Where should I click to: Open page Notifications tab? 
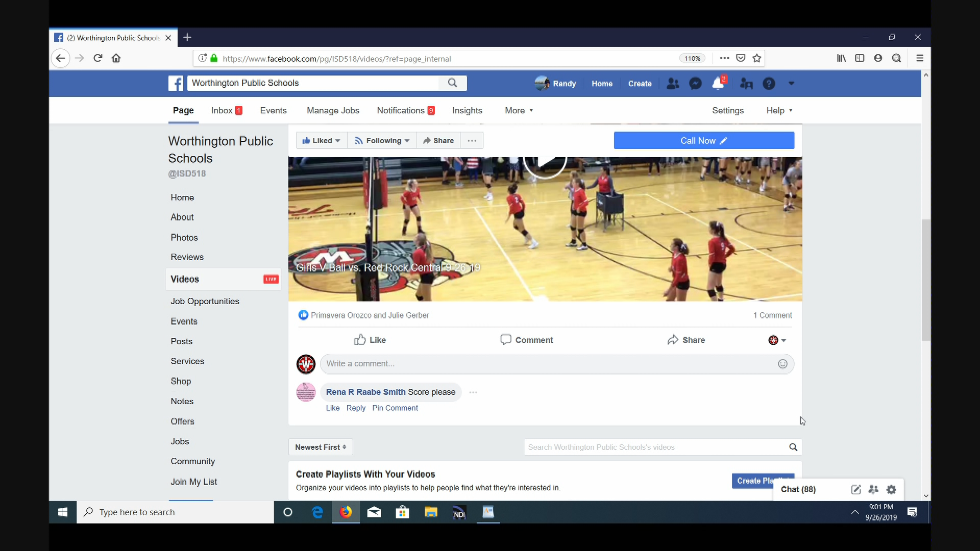[x=406, y=111]
